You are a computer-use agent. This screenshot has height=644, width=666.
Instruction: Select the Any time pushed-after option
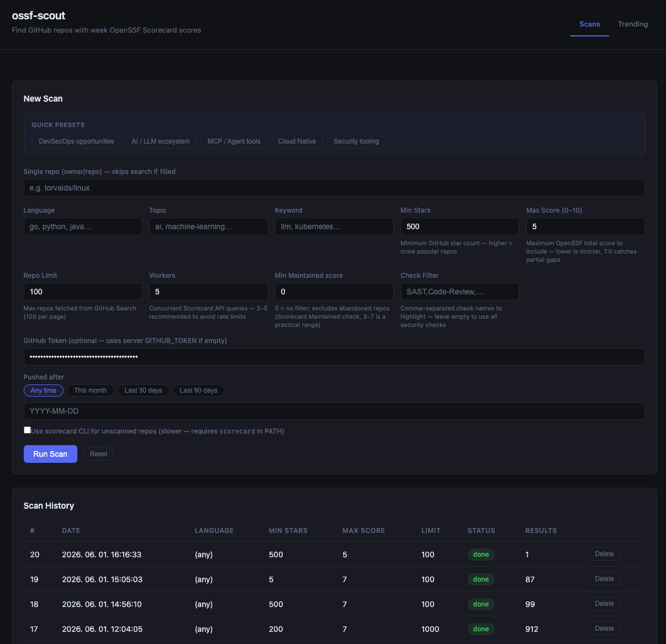[44, 390]
